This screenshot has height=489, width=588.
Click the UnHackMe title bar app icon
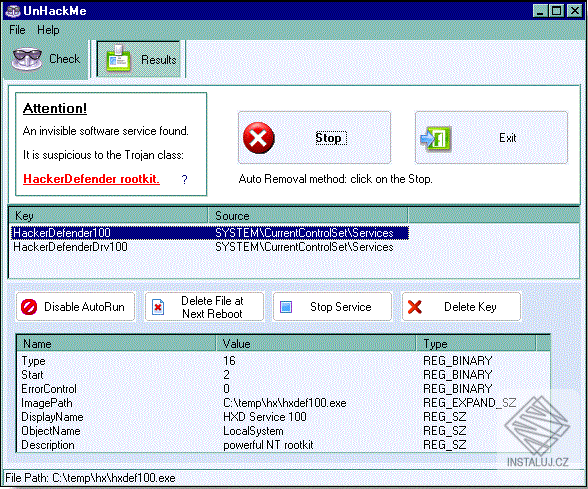tap(12, 11)
